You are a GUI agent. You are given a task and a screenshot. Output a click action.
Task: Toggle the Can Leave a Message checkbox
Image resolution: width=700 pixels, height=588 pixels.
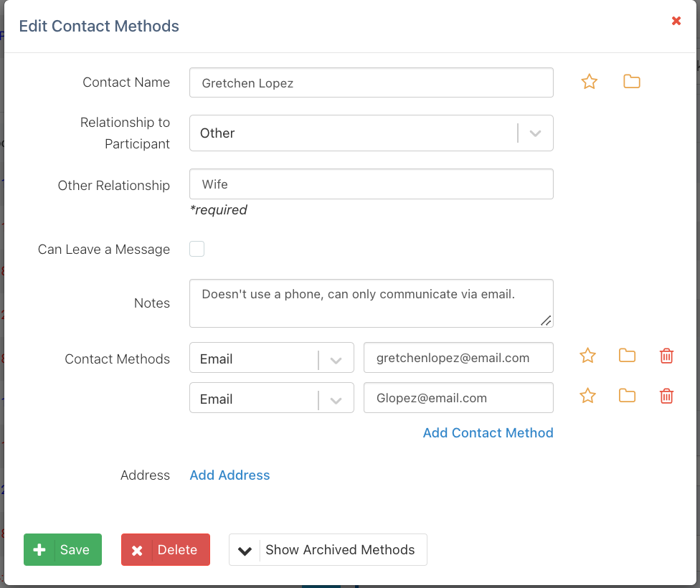(197, 249)
